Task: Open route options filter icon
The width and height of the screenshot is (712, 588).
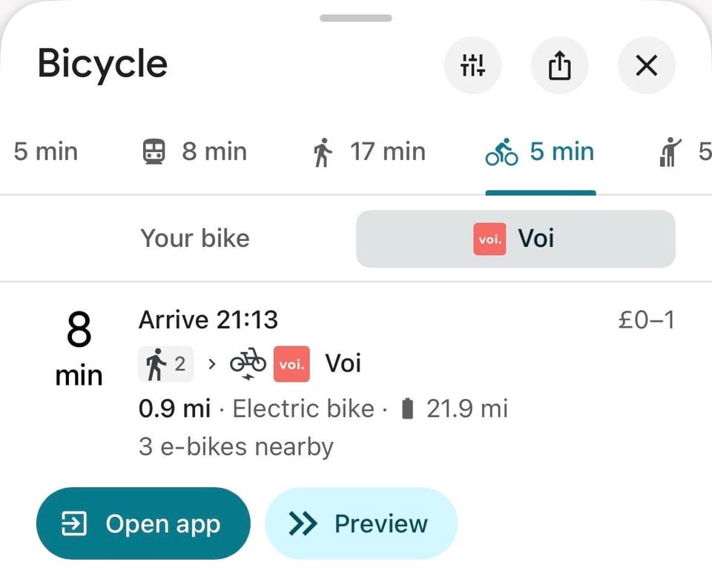Action: 472,66
